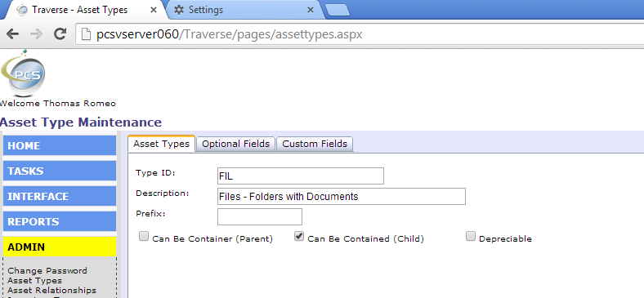This screenshot has height=298, width=644.
Task: Close the Traverse - Asset Types tab
Action: click(154, 10)
